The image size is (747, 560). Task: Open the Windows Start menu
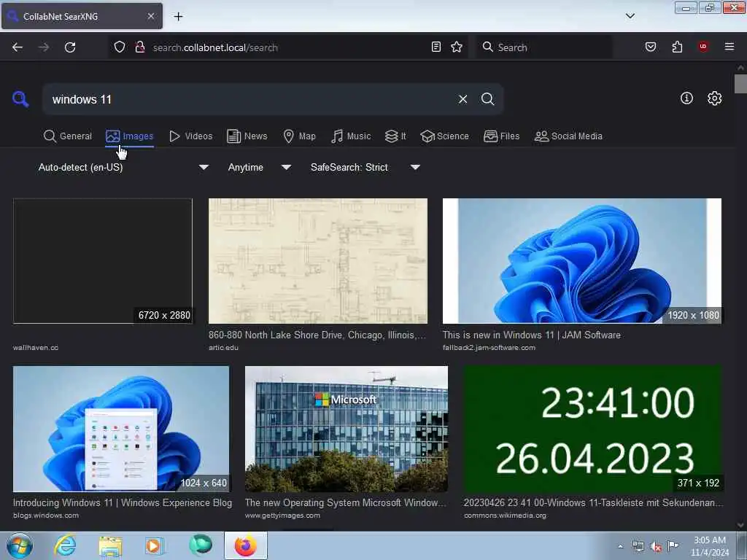coord(19,545)
